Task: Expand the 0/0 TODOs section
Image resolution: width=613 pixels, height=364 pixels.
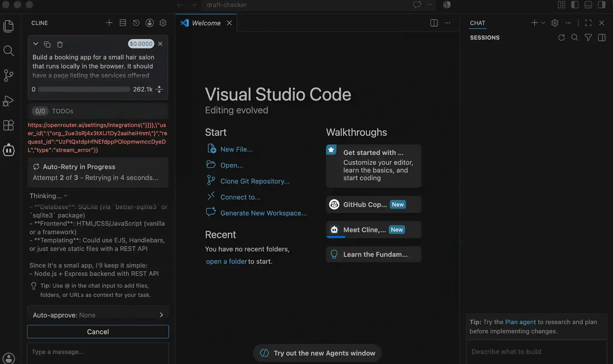Action: click(98, 111)
